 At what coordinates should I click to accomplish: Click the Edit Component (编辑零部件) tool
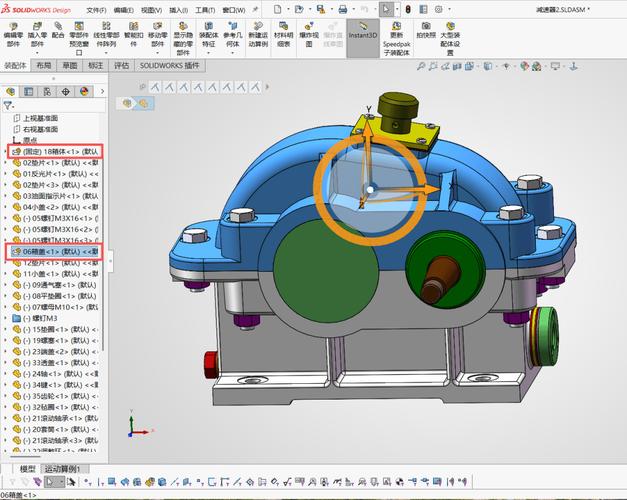tap(13, 34)
